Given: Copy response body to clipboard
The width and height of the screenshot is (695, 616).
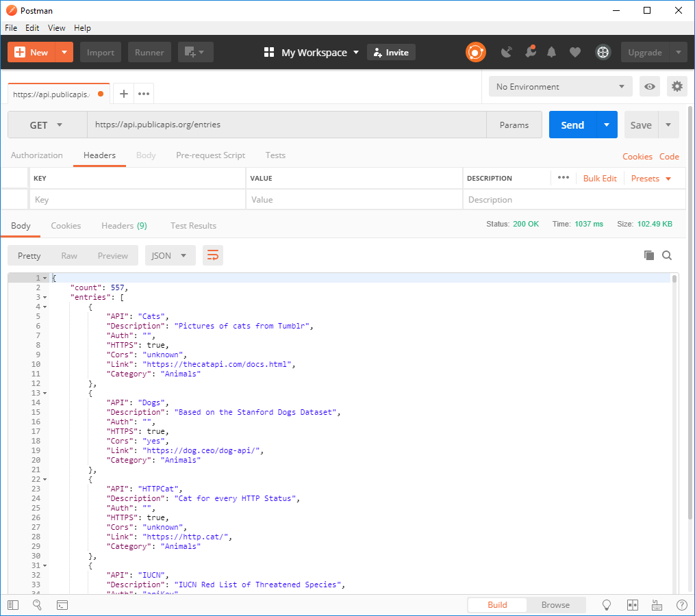Looking at the screenshot, I should coord(648,255).
